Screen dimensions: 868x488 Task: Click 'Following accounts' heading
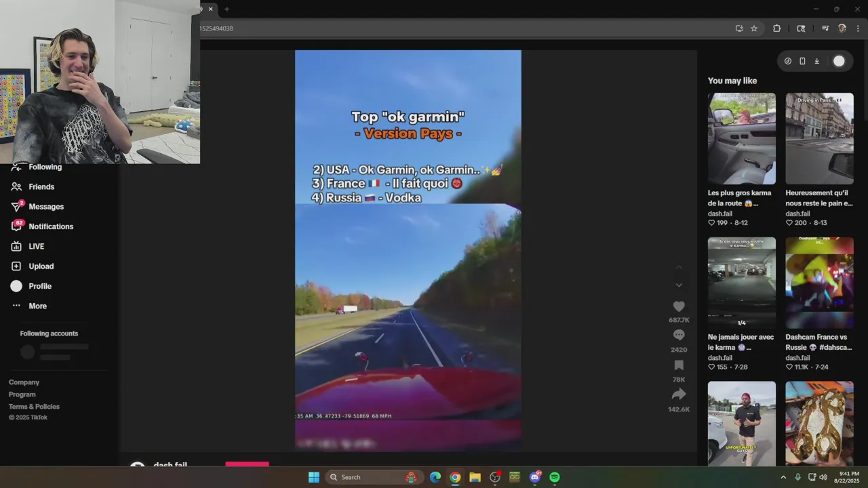pos(49,333)
